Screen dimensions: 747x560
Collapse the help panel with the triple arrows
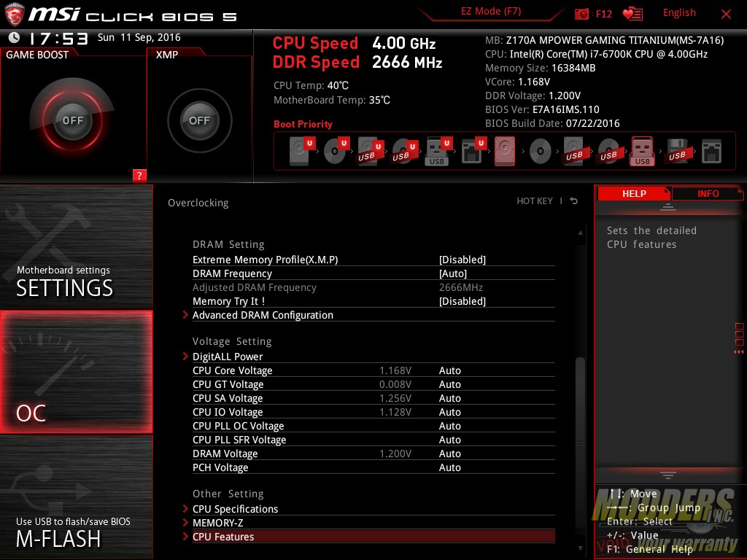pyautogui.click(x=738, y=352)
